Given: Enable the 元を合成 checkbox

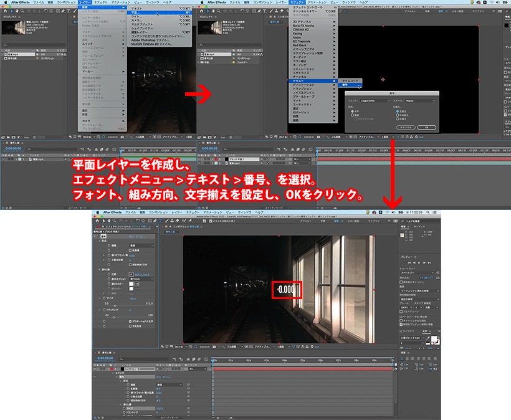Looking at the screenshot, I should [x=130, y=326].
